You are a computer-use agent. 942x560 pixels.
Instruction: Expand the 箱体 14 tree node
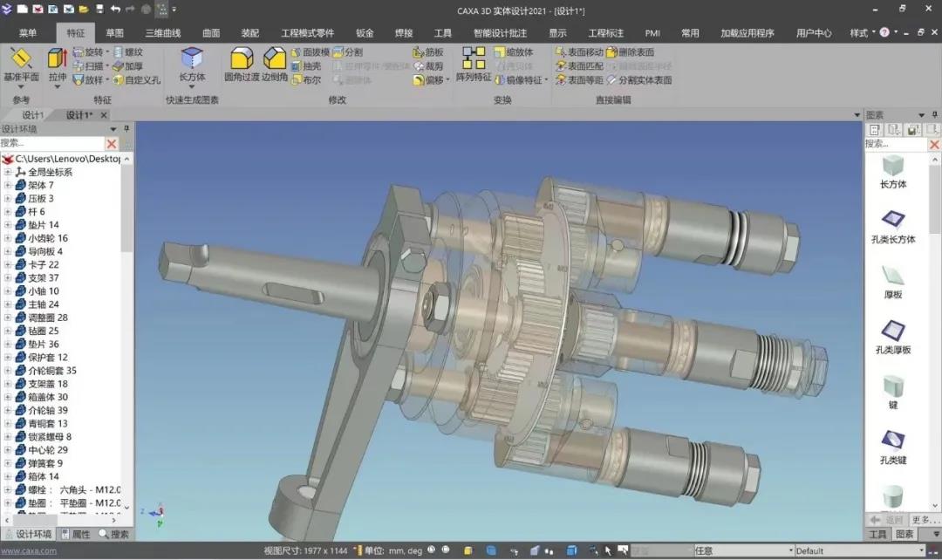pyautogui.click(x=8, y=476)
